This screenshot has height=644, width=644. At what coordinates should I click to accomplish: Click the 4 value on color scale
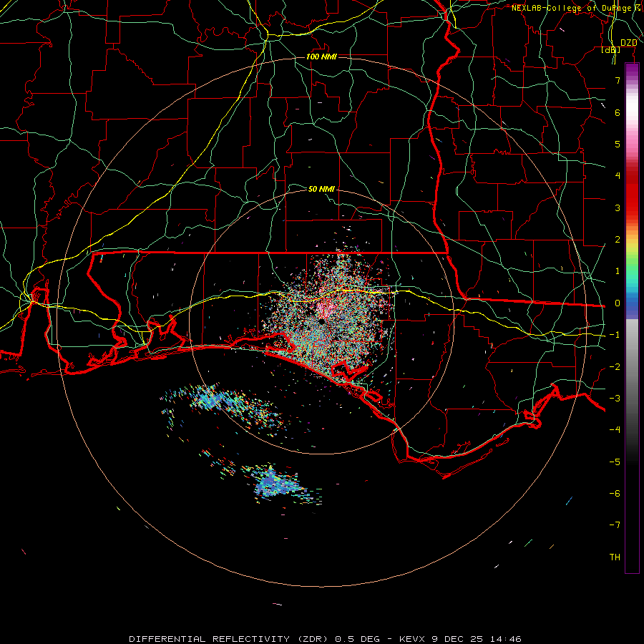[x=618, y=176]
